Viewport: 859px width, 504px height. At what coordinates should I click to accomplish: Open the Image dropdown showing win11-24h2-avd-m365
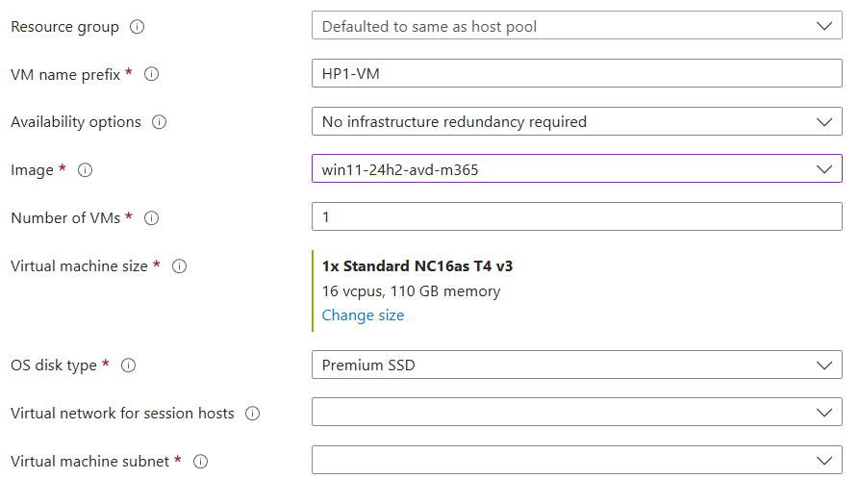(x=576, y=169)
